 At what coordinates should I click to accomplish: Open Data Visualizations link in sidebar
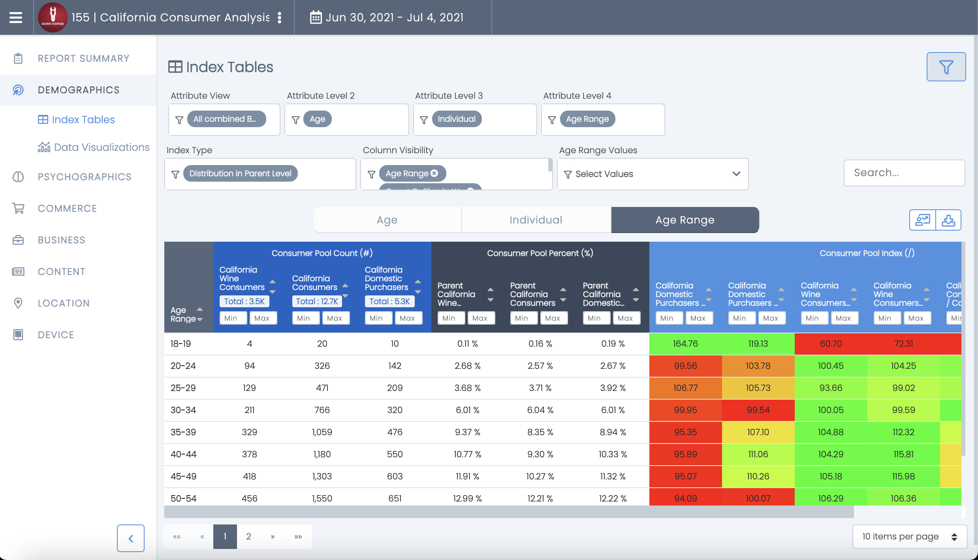pyautogui.click(x=102, y=147)
